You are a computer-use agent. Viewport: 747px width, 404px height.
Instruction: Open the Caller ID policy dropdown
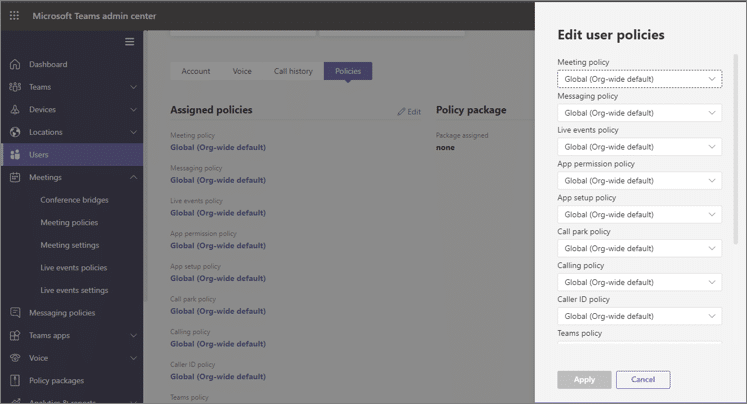tap(639, 316)
